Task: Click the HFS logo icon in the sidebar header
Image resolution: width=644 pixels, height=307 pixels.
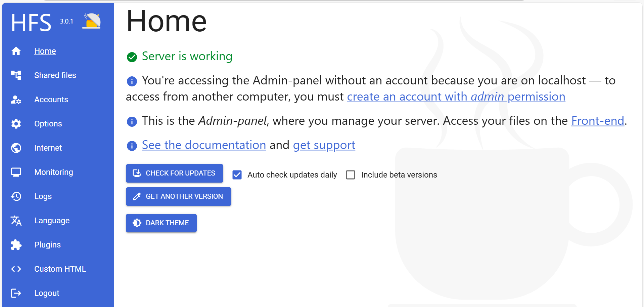Action: [x=92, y=22]
